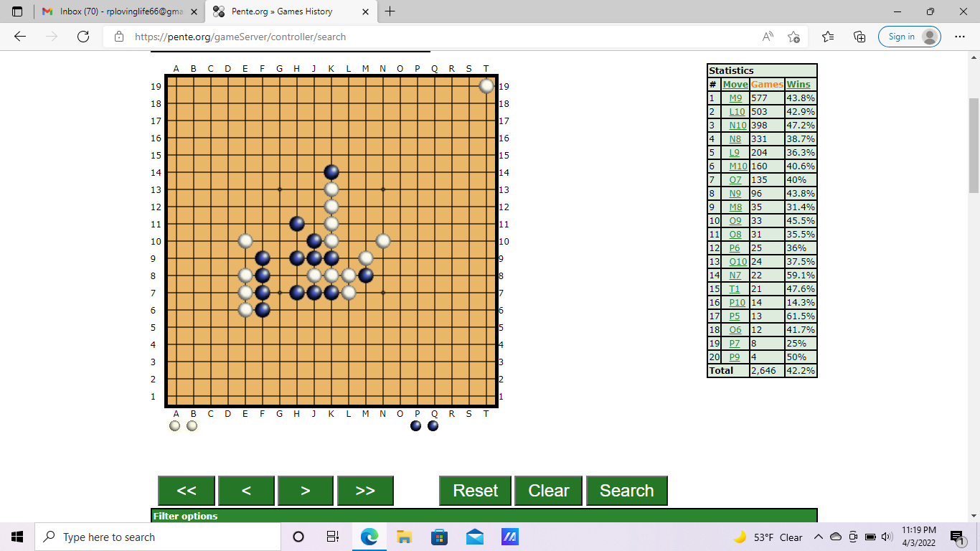The width and height of the screenshot is (980, 551).
Task: Open move N7 in statistics
Action: click(x=735, y=275)
